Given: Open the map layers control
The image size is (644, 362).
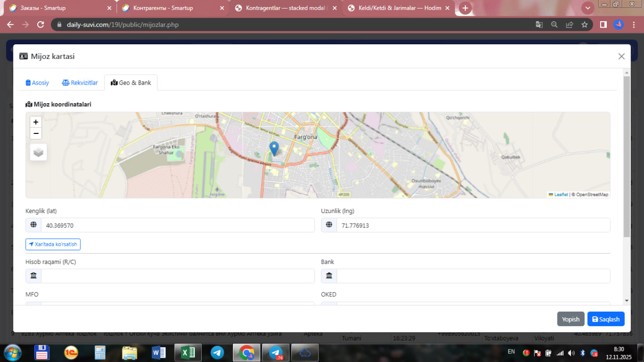Looking at the screenshot, I should (38, 152).
